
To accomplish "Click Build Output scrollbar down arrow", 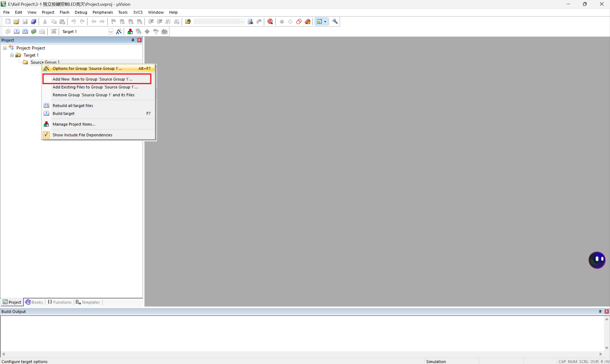I will coord(607,348).
